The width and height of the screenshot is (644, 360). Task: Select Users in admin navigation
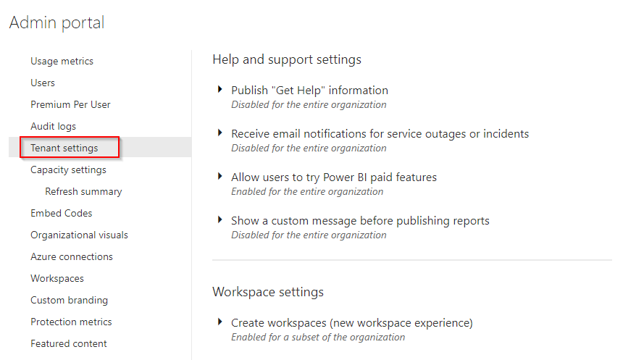(x=43, y=83)
